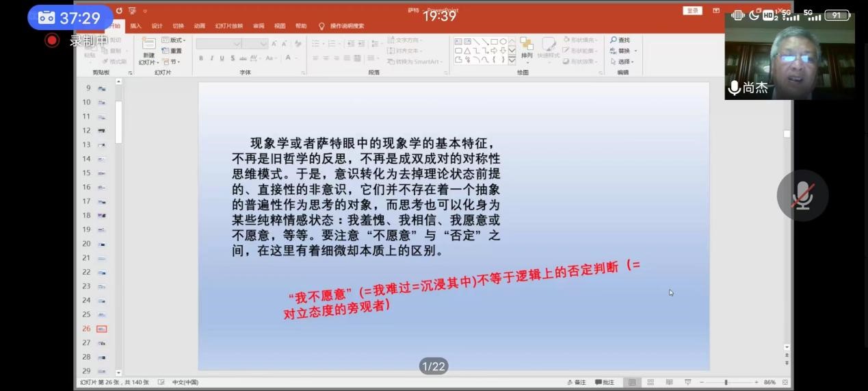Open the Layout (版式) dropdown

[x=173, y=40]
